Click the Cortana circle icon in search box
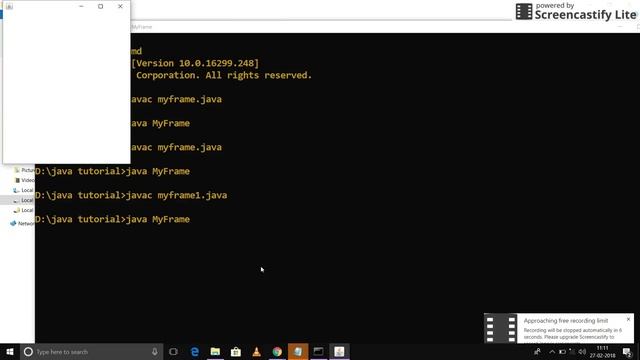Image resolution: width=640 pixels, height=360 pixels. (28, 351)
